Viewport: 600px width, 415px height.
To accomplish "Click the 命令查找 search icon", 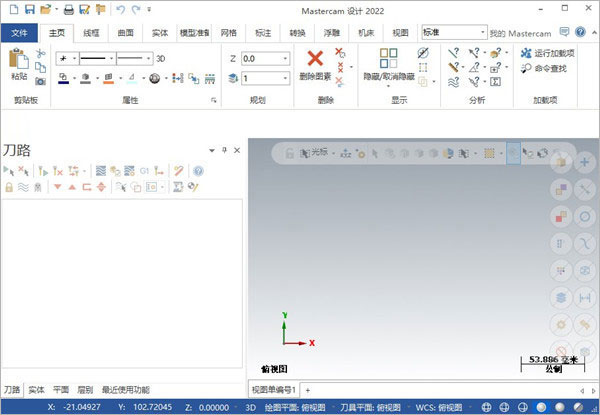I will 526,68.
